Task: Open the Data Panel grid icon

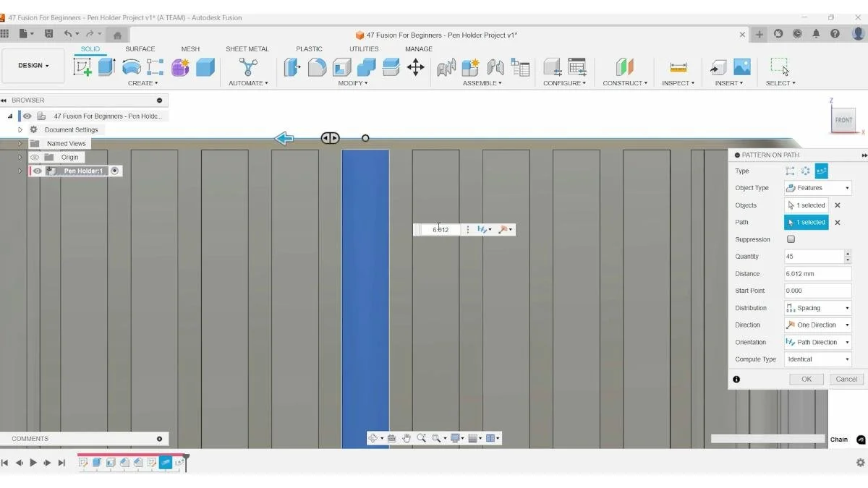Action: tap(5, 33)
